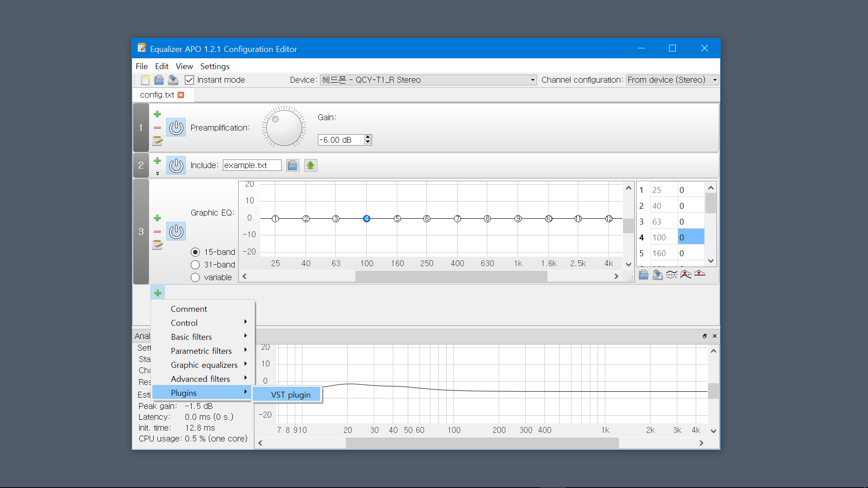Select EQ band node 1 at 25 Hz
868x488 pixels.
click(275, 219)
